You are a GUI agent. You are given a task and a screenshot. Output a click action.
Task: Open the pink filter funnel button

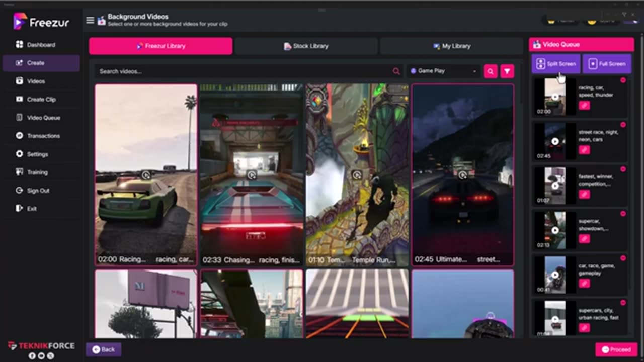coord(507,71)
